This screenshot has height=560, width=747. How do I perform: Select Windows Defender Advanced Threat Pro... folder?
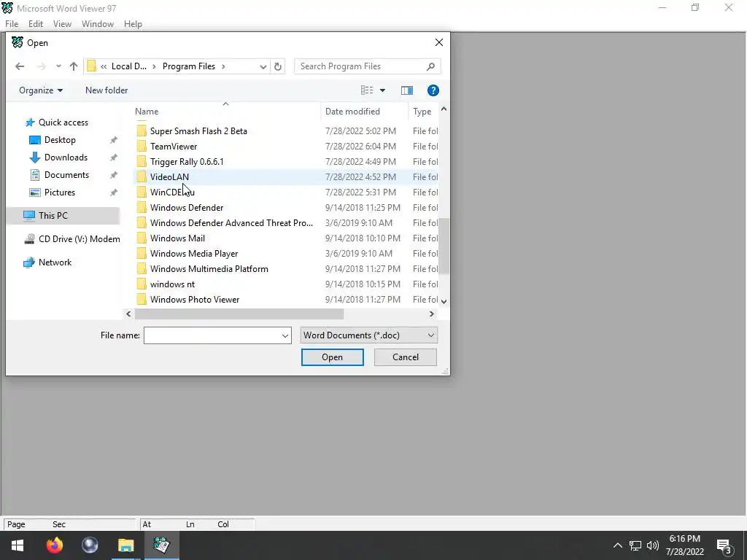click(231, 223)
